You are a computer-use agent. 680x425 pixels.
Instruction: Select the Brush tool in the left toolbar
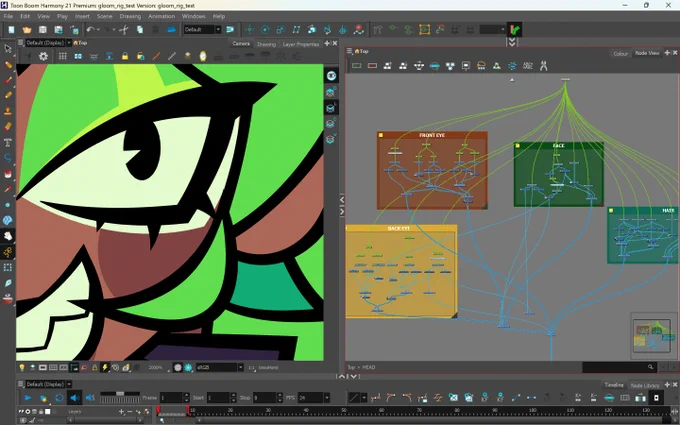point(8,80)
